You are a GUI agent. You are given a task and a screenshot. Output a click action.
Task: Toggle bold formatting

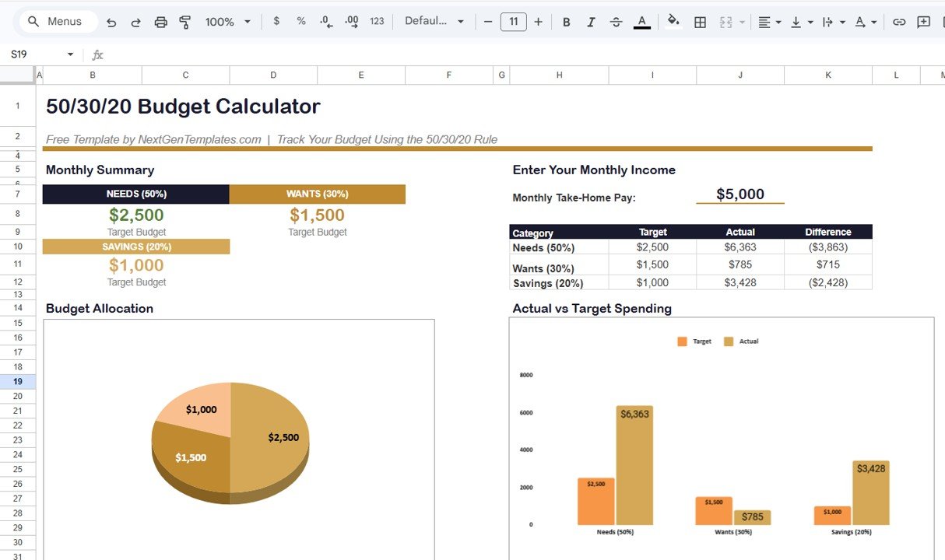tap(566, 22)
